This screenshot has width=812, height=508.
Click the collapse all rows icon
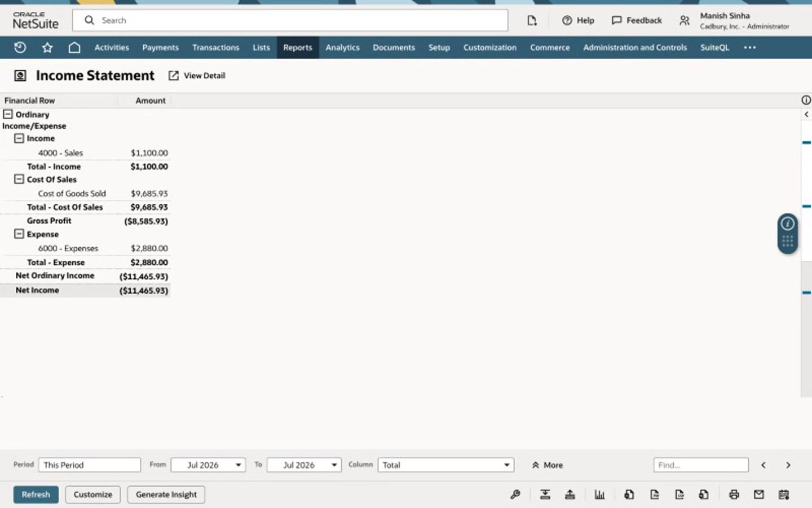[x=545, y=494]
